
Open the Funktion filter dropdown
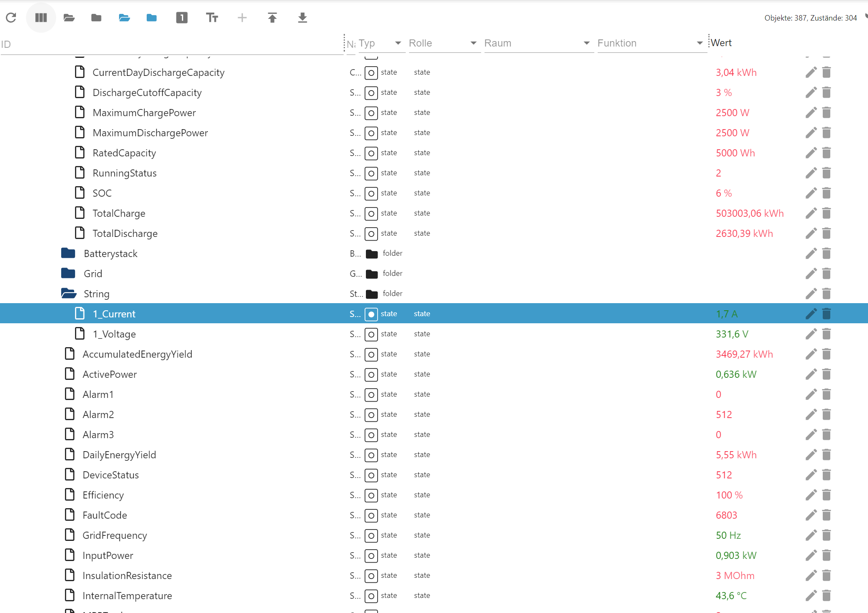[x=699, y=43]
